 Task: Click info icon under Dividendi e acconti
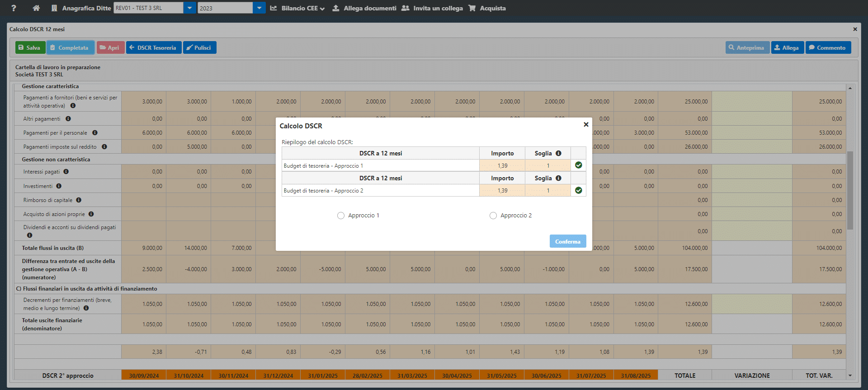pos(30,235)
